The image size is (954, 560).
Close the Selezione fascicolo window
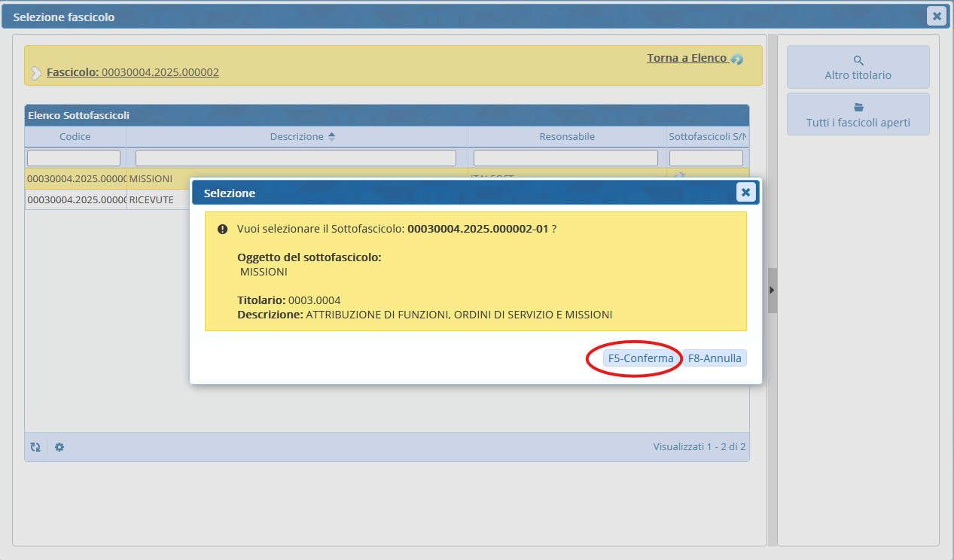point(936,16)
